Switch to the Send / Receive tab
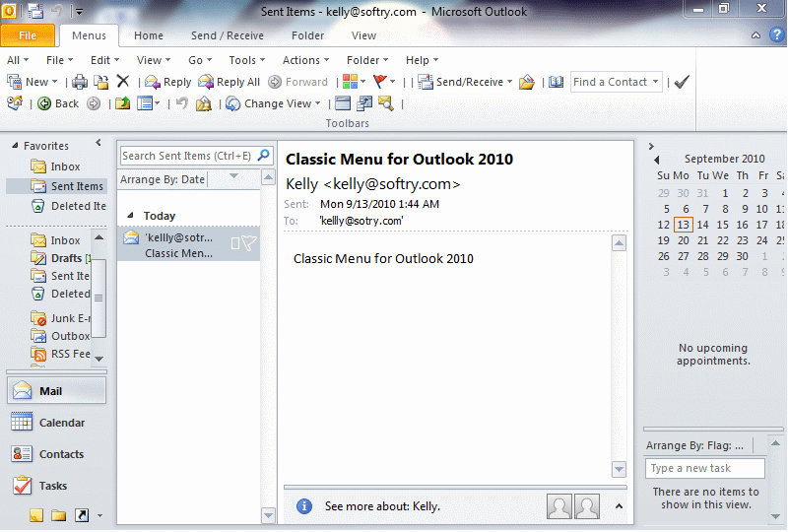788x532 pixels. pyautogui.click(x=228, y=35)
